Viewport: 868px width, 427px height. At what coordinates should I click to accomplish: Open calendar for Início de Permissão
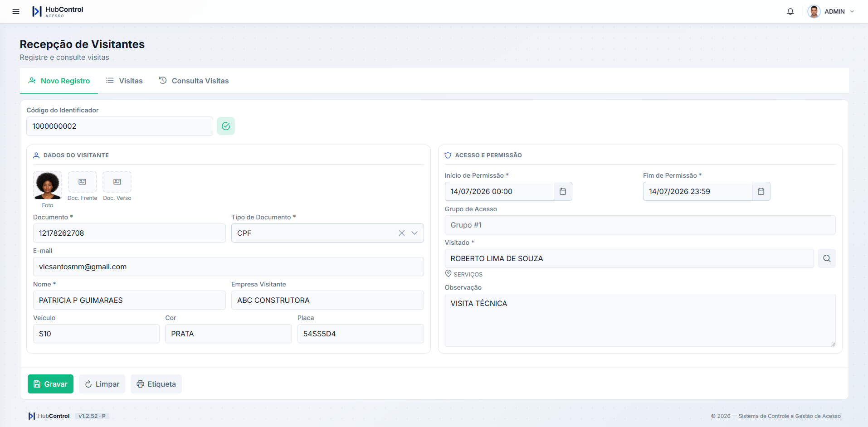563,191
